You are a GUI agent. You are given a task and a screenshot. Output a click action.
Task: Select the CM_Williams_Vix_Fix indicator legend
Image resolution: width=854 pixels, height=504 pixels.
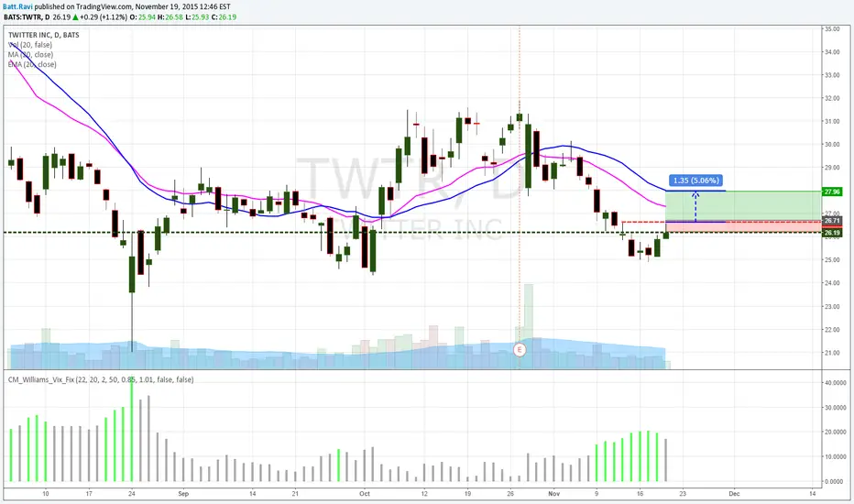(x=101, y=379)
